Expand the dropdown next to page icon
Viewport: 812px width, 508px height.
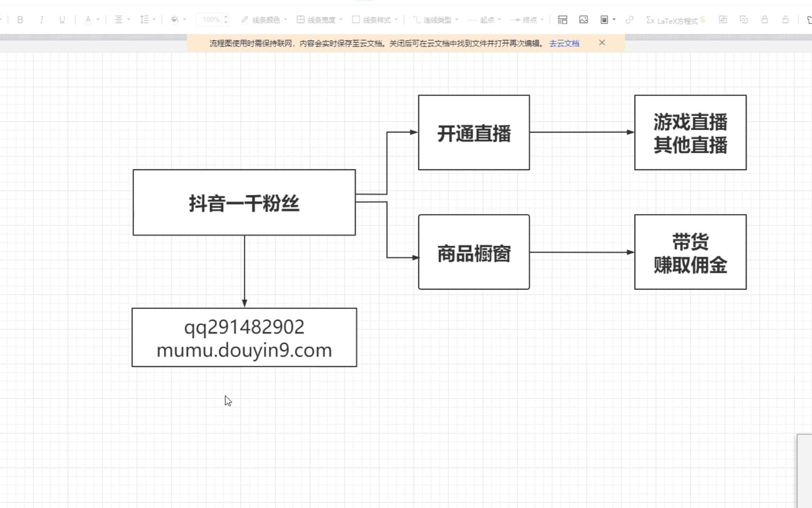[614, 20]
